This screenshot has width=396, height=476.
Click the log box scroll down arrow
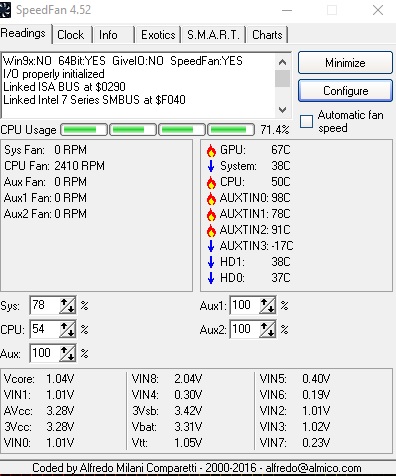coord(282,110)
